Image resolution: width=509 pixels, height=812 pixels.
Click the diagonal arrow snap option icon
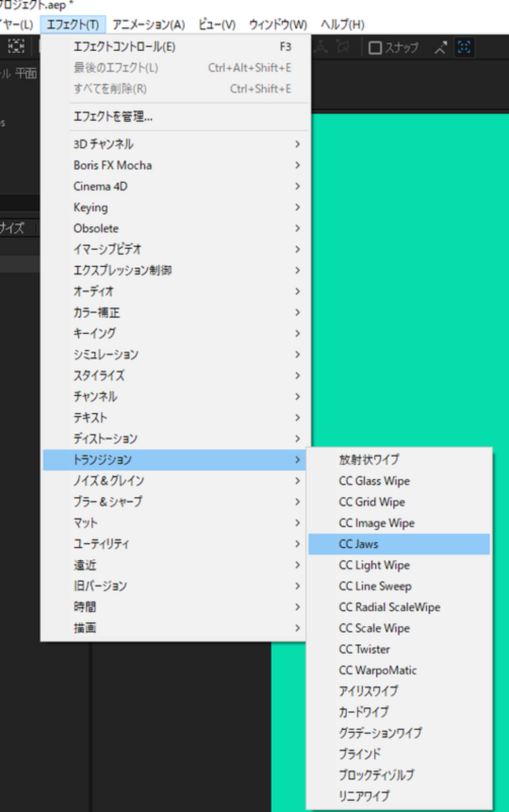tap(441, 47)
